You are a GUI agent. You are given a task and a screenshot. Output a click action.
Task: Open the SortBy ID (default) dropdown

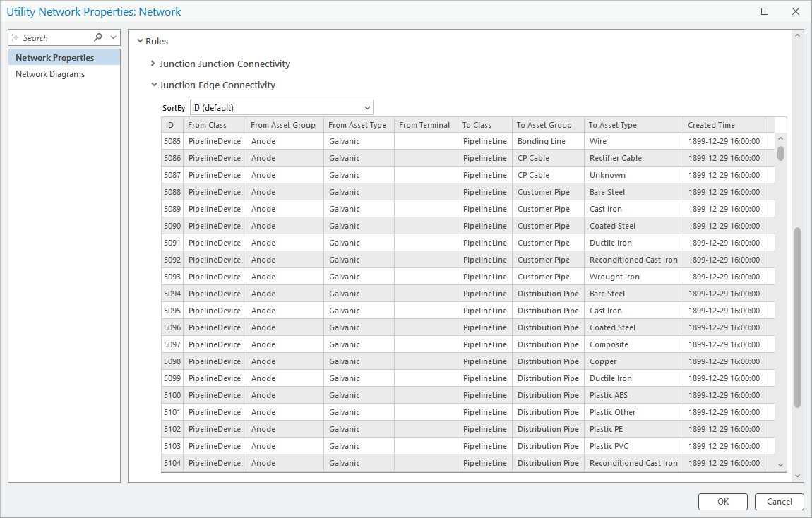point(281,107)
